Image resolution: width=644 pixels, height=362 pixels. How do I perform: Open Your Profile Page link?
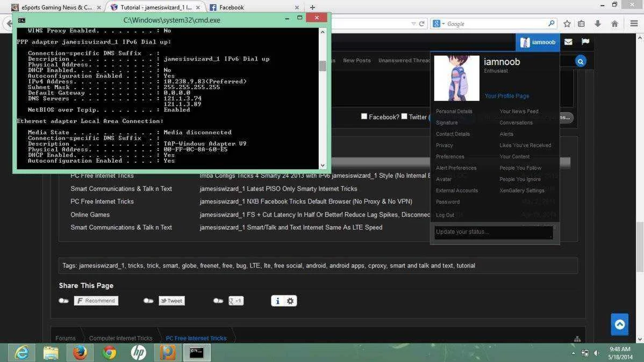click(x=507, y=96)
